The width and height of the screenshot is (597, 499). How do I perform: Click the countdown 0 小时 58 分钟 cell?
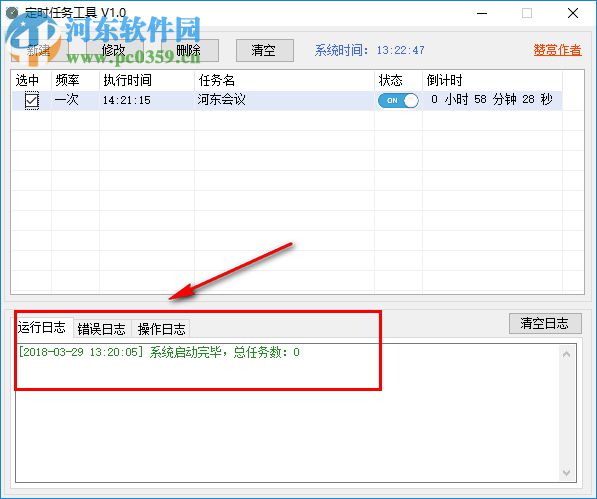point(492,100)
